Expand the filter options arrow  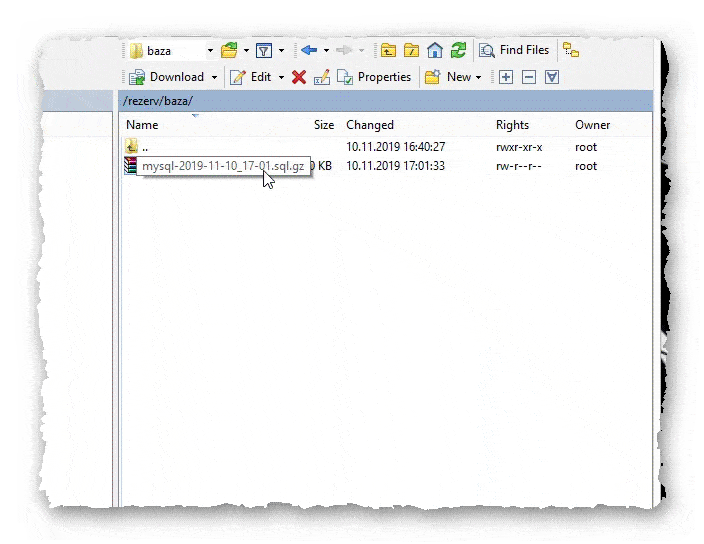click(x=282, y=51)
